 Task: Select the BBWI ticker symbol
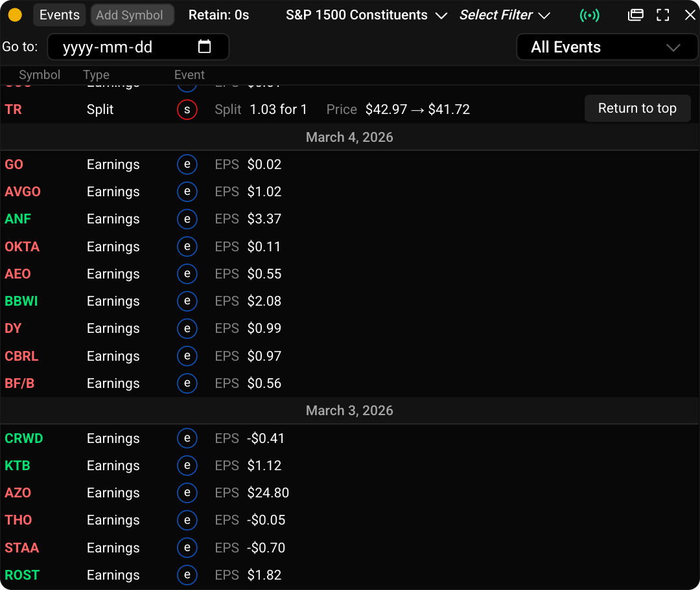[19, 301]
